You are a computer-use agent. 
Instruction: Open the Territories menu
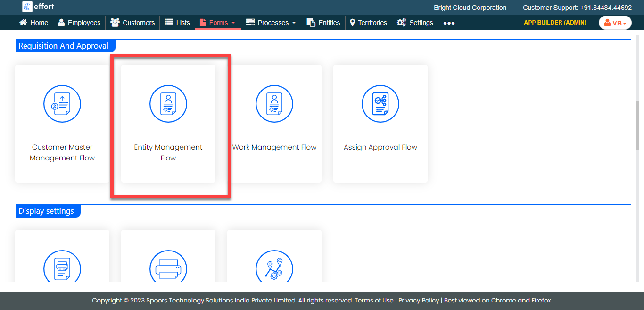(368, 23)
